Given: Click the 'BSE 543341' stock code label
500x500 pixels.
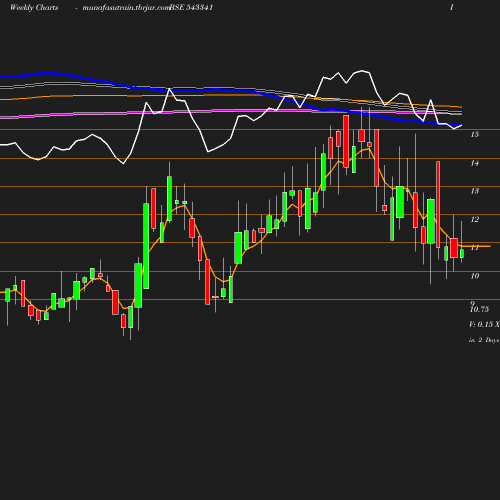Looking at the screenshot, I should 192,7.
